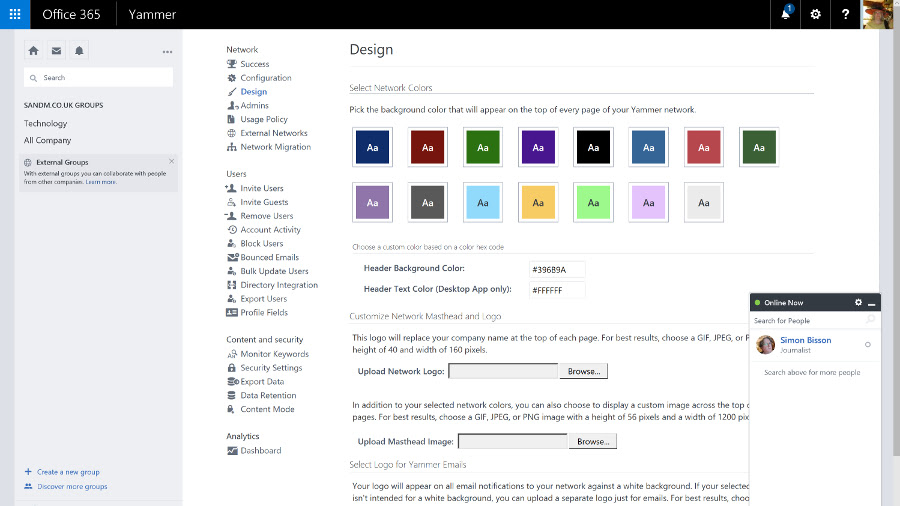Select the navy blue color swatch

372,147
